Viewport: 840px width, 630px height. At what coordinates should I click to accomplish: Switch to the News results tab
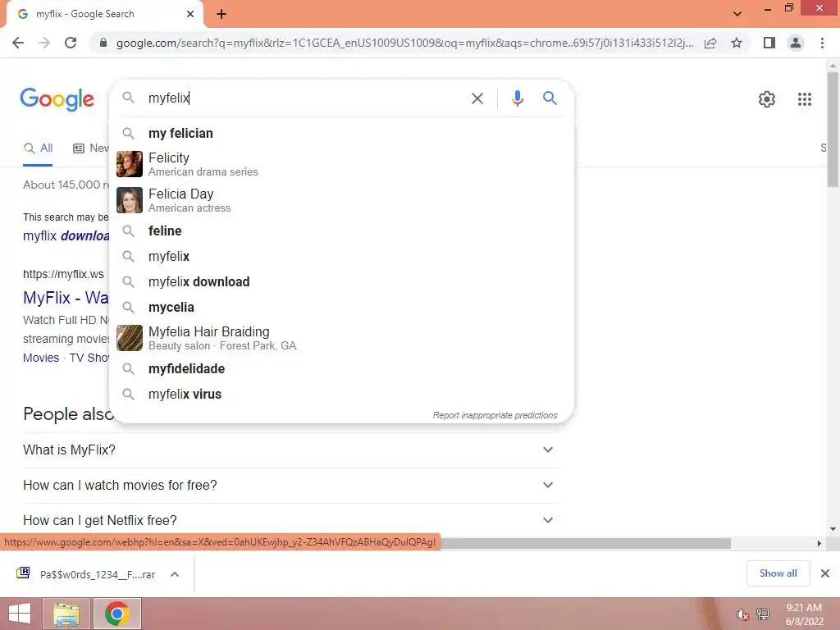[91, 148]
